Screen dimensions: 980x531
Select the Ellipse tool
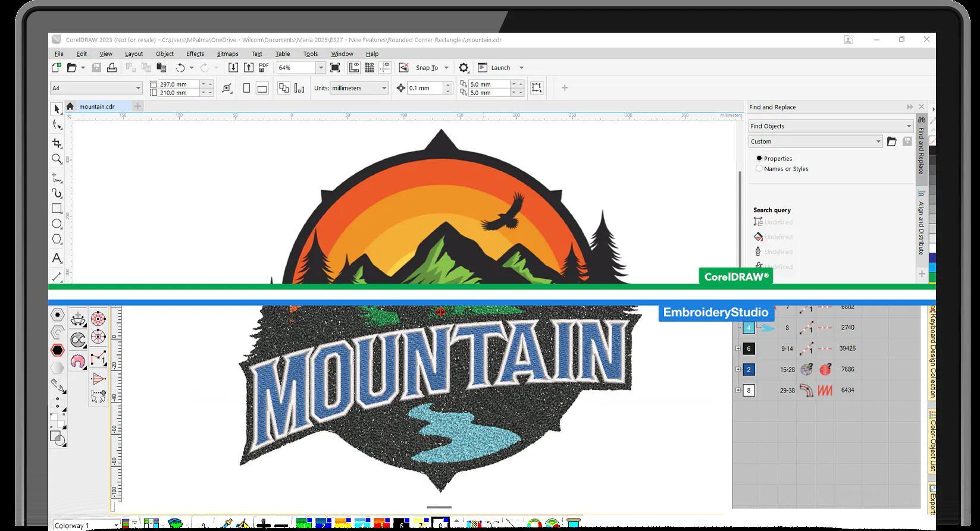[57, 224]
